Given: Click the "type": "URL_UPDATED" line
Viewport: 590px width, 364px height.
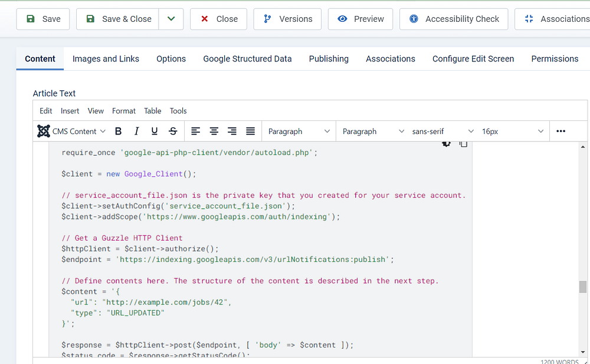Looking at the screenshot, I should [117, 313].
